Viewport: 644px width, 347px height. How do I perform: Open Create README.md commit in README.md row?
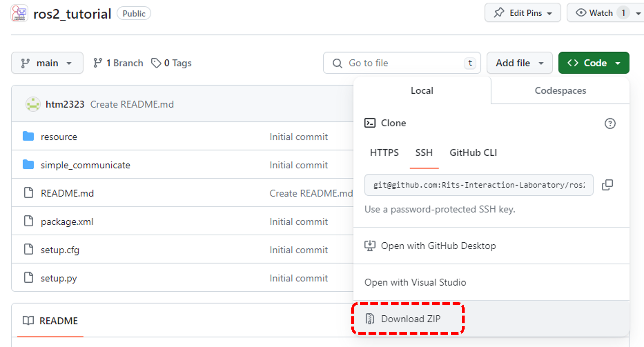311,193
